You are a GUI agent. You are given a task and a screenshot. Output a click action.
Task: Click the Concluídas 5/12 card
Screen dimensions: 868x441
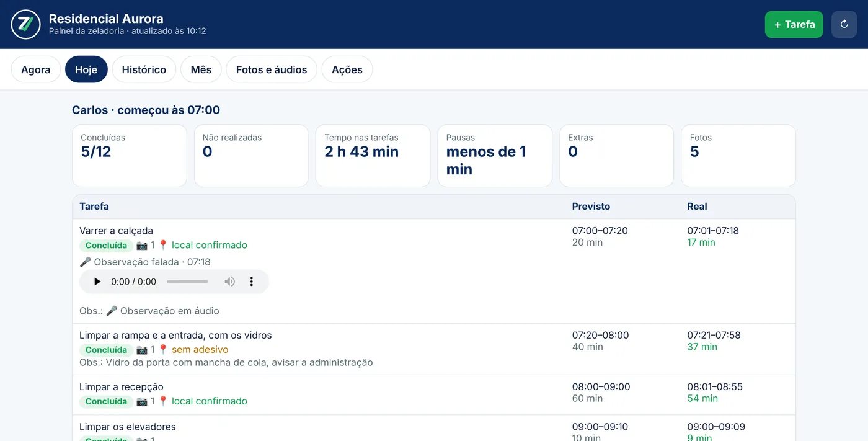[130, 156]
